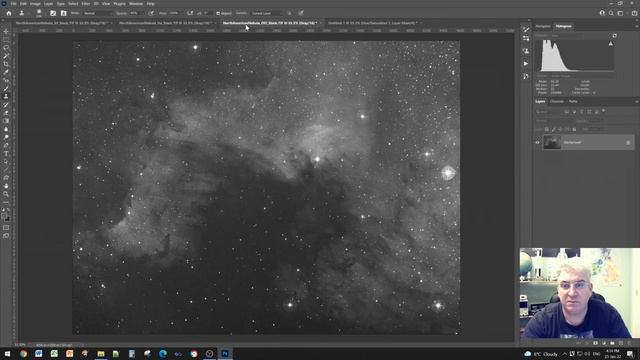Viewport: 640px width, 360px height.
Task: Click the foreground color swatch
Action: point(4,216)
